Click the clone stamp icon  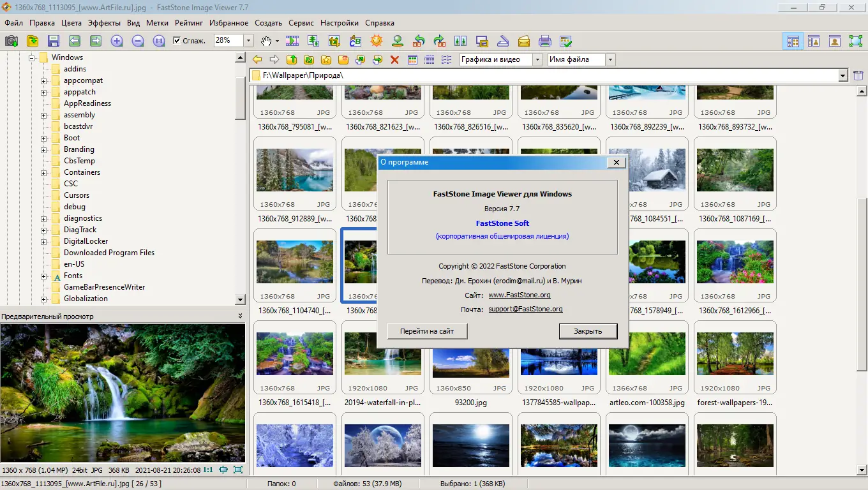[398, 41]
